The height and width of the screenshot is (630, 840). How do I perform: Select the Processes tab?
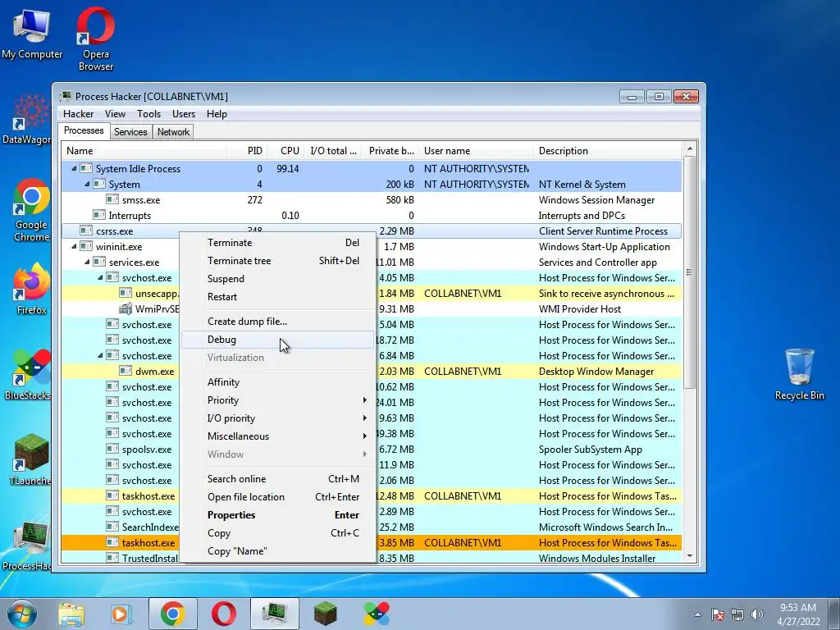pos(84,130)
